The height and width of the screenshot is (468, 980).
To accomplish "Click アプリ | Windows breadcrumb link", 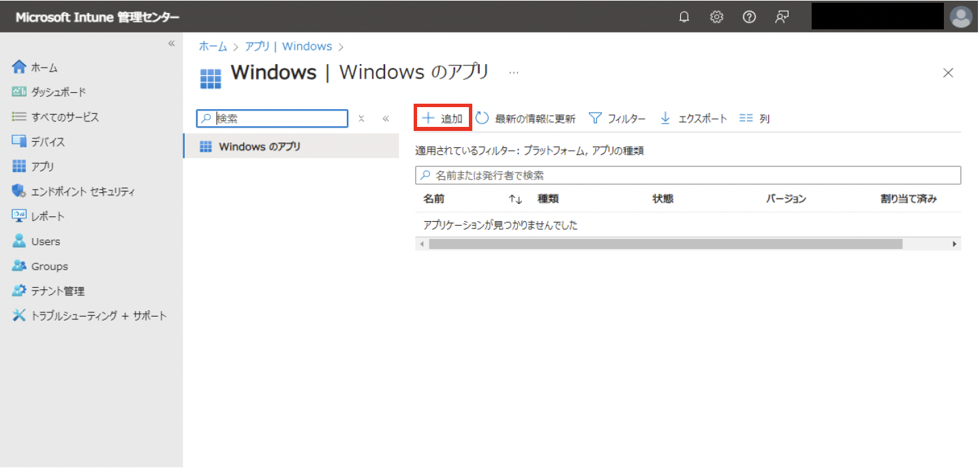I will coord(288,46).
